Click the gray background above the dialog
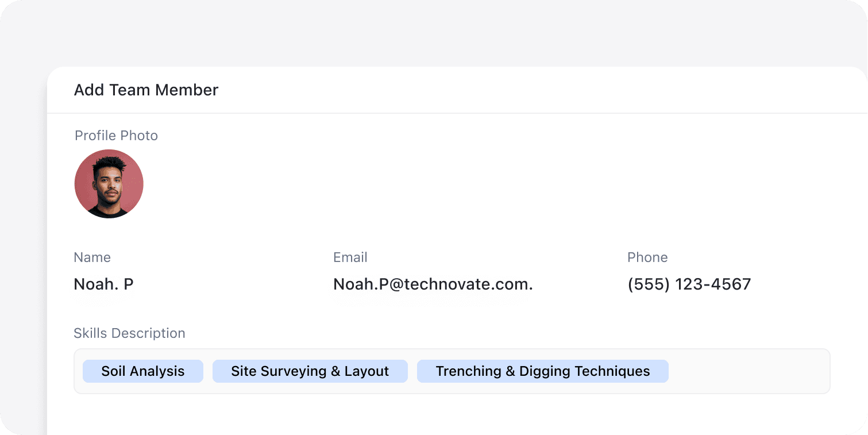Image resolution: width=868 pixels, height=435 pixels. 434,32
